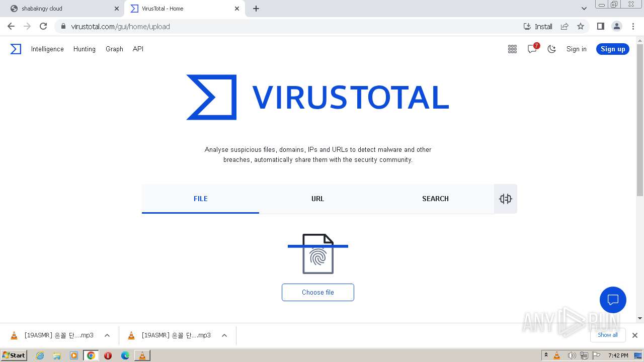644x362 pixels.
Task: Click the large VIRUSTOTAL logo
Action: tap(317, 98)
